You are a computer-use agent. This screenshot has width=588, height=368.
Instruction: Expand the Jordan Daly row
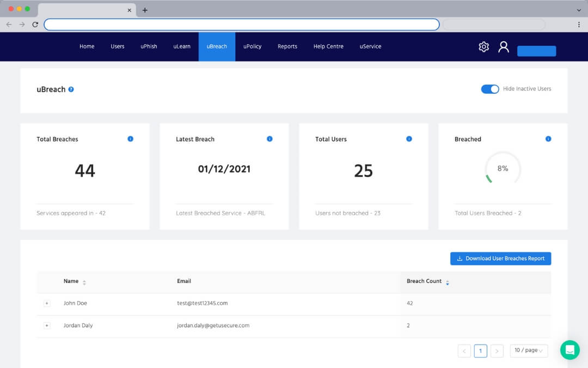coord(47,325)
